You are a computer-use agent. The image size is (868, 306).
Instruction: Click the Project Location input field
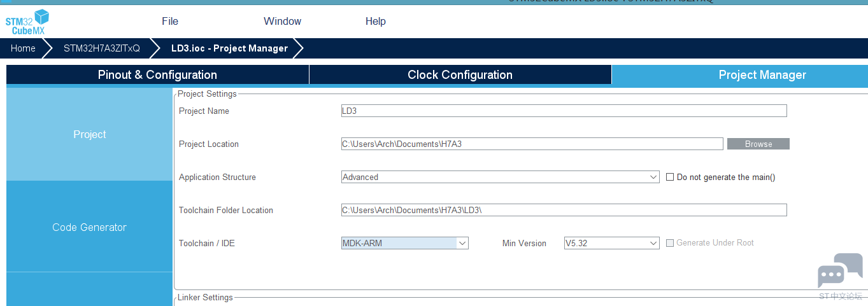pyautogui.click(x=532, y=144)
